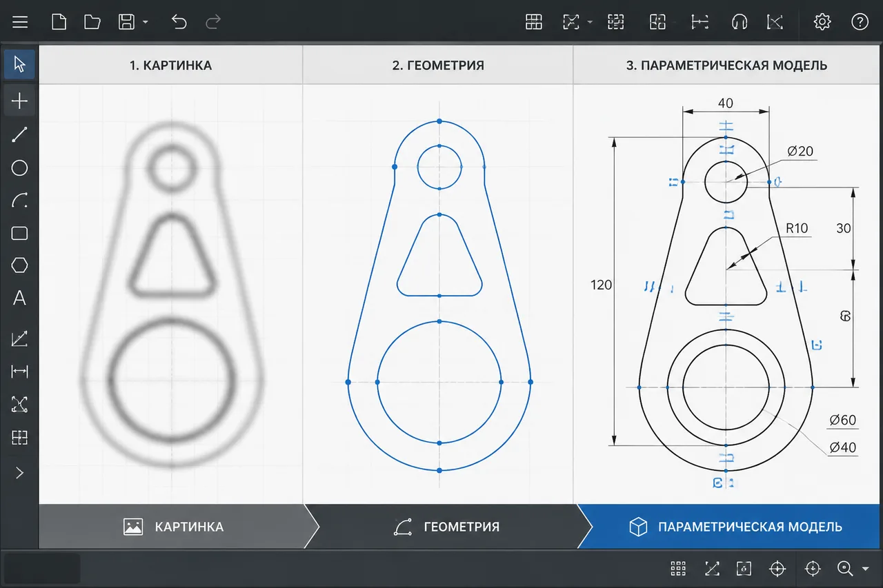This screenshot has height=588, width=883.
Task: Pick the point crosshair tool
Action: click(x=19, y=101)
